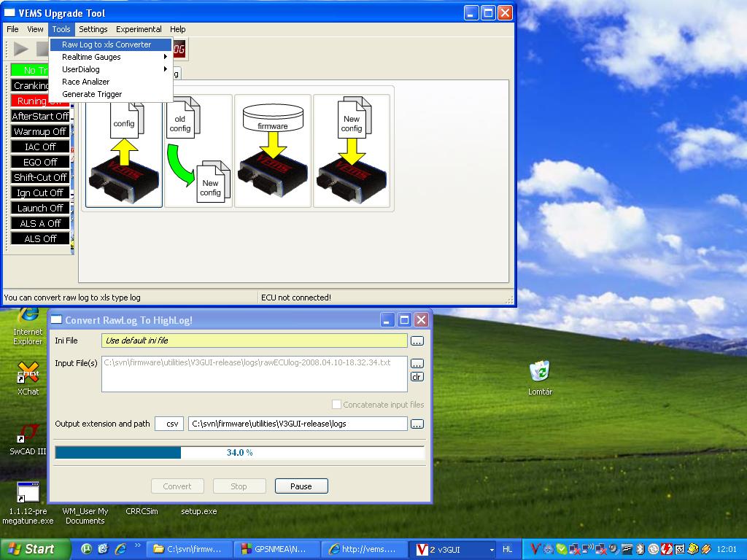This screenshot has height=560, width=747.
Task: Choose Raw Log to xls Converter
Action: click(x=111, y=44)
